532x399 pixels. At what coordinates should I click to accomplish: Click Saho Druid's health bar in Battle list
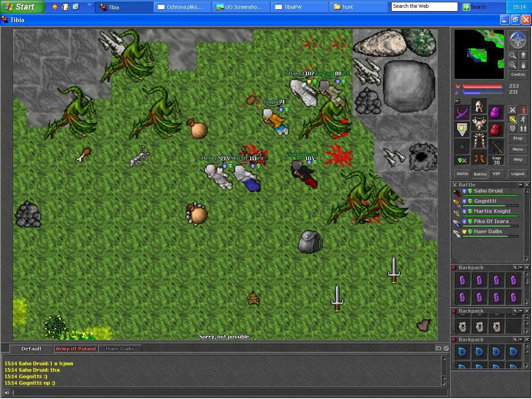coord(490,196)
